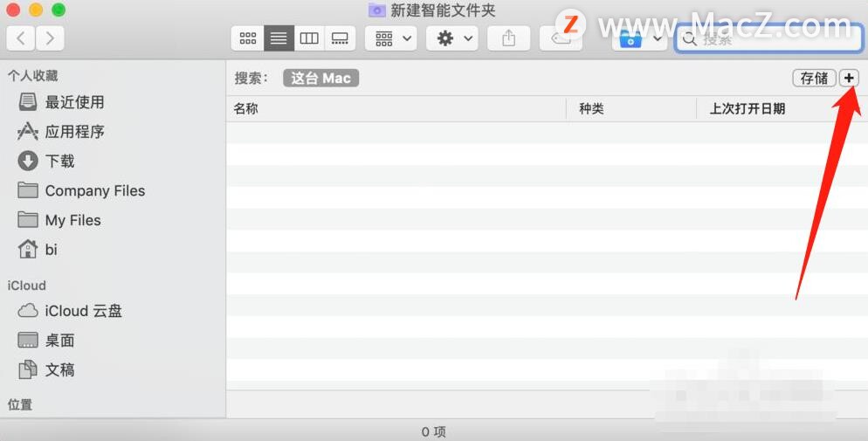
Task: Click the iCloud section header
Action: click(26, 286)
